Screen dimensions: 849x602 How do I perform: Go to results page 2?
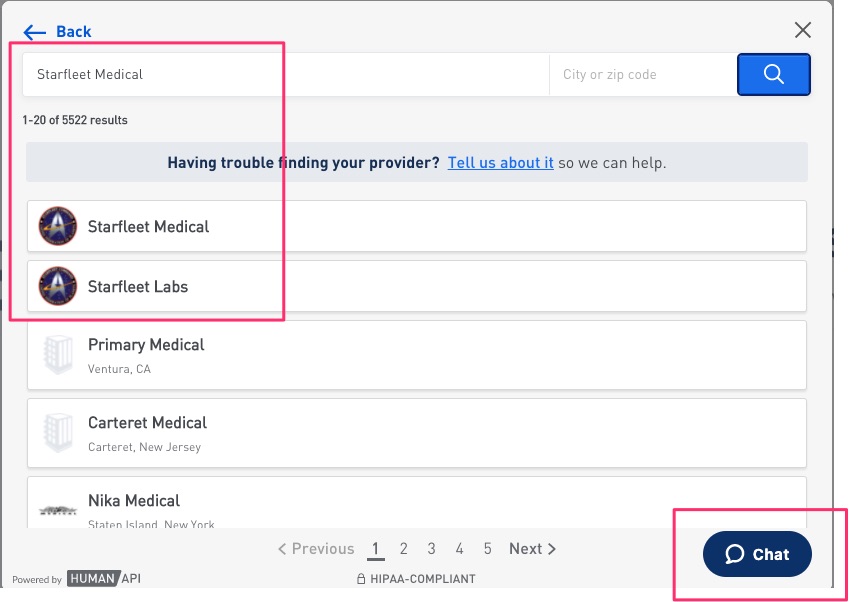point(403,549)
